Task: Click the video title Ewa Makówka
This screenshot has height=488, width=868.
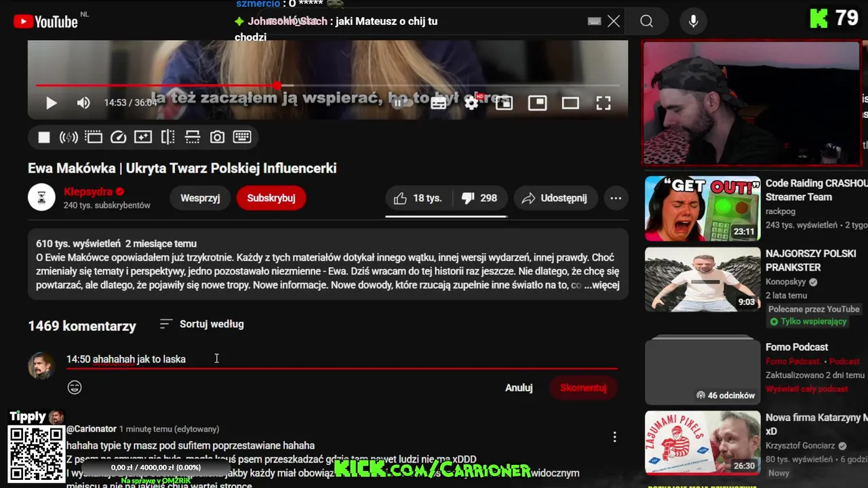Action: (x=182, y=168)
